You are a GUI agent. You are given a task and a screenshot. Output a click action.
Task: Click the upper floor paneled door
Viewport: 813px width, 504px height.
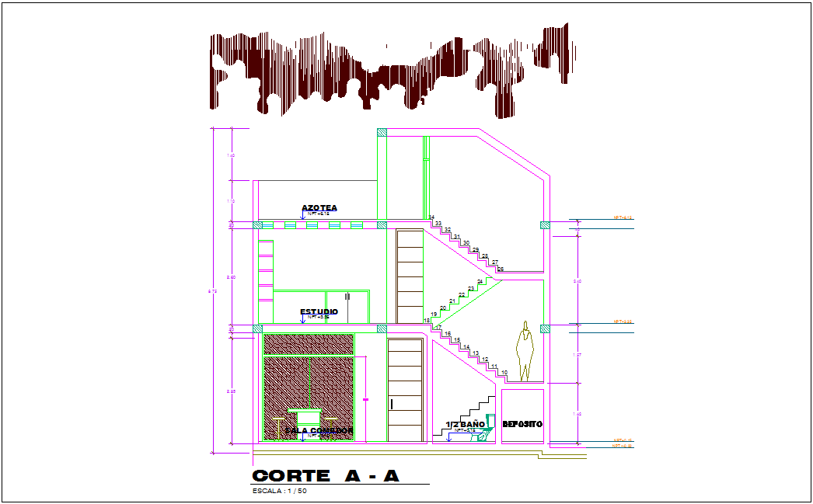click(x=409, y=276)
